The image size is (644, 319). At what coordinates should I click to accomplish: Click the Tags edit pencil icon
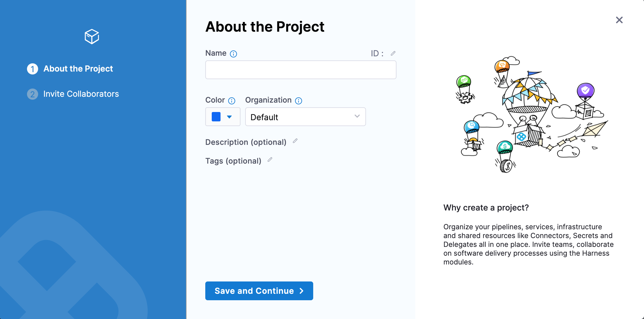coord(270,160)
